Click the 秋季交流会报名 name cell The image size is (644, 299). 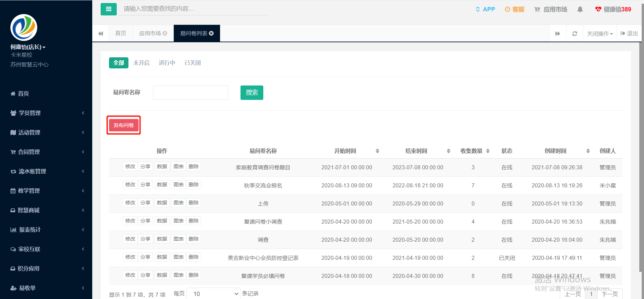click(263, 186)
